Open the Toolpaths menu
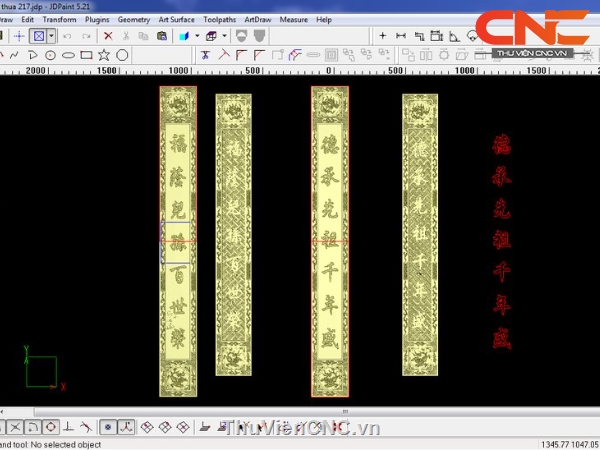 (219, 20)
